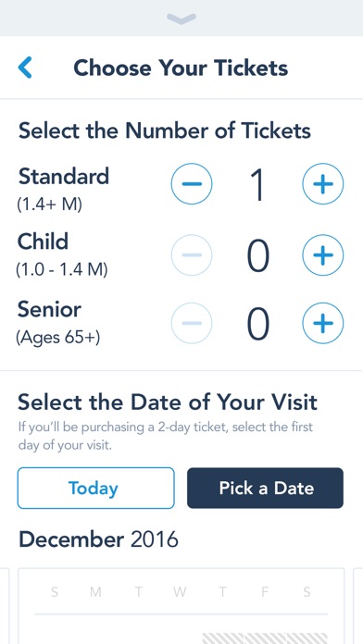Add one Child ticket
Screen dimensions: 363x644
(x=322, y=254)
